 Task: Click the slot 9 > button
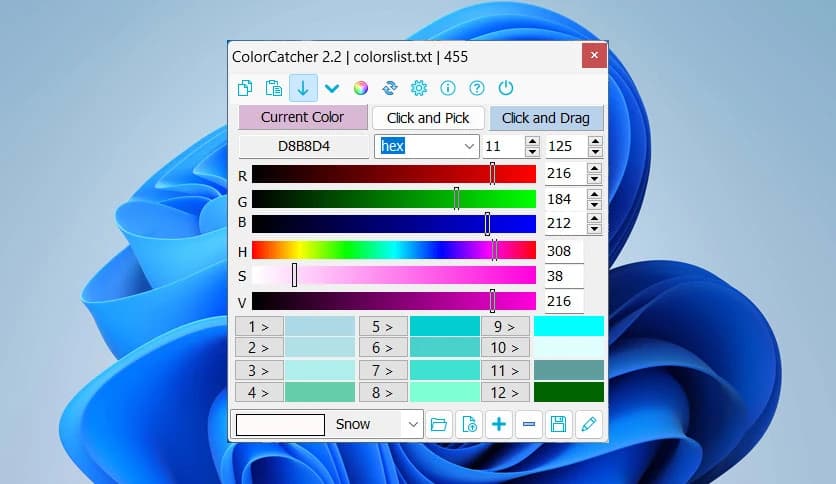[x=505, y=326]
